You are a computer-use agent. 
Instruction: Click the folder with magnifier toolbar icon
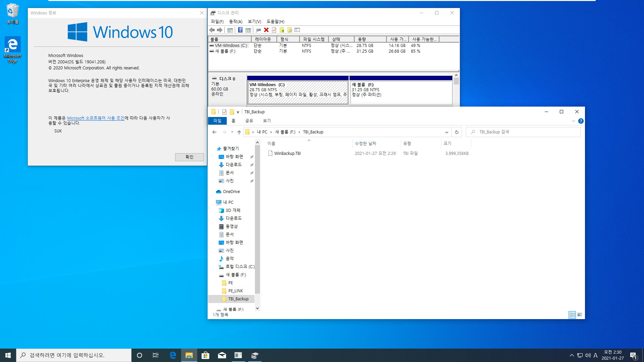pos(290,30)
